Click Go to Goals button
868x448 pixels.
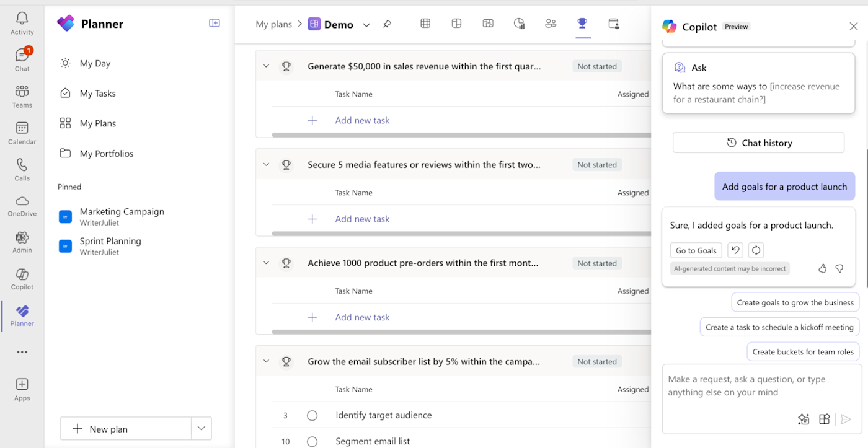click(696, 250)
